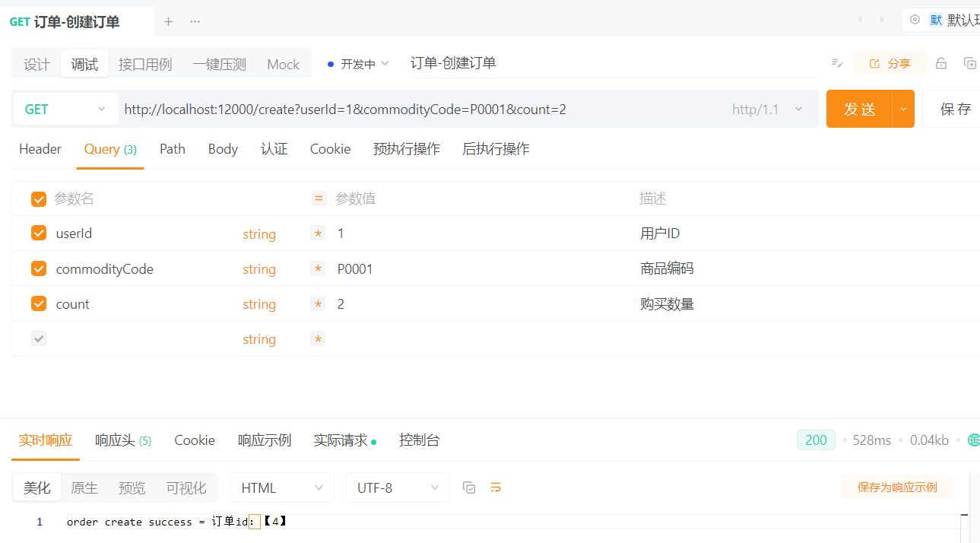Open the Path tab
Viewport: 980px width, 543px height.
[173, 149]
